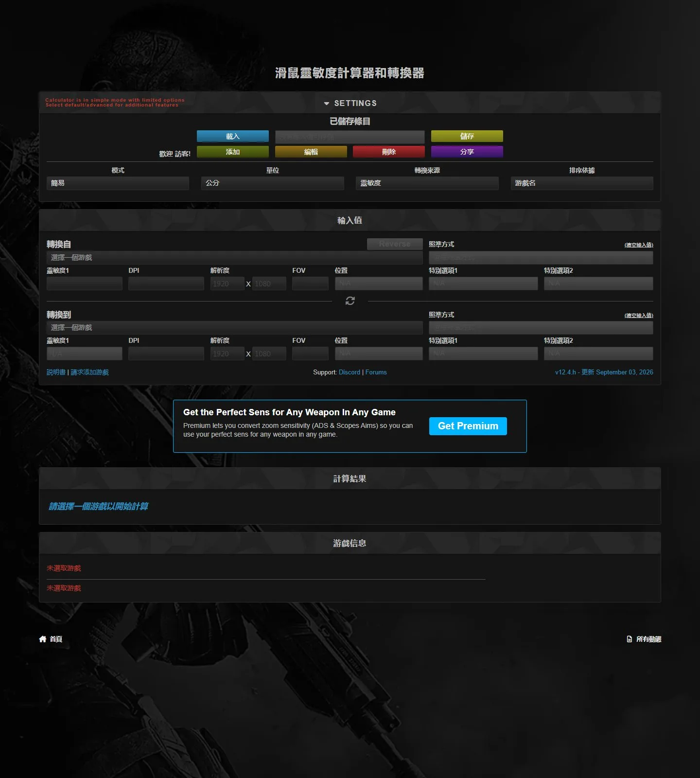Viewport: 700px width, 778px height.
Task: Click the text 請選擇一個游戲以開始計算
Action: (x=99, y=507)
